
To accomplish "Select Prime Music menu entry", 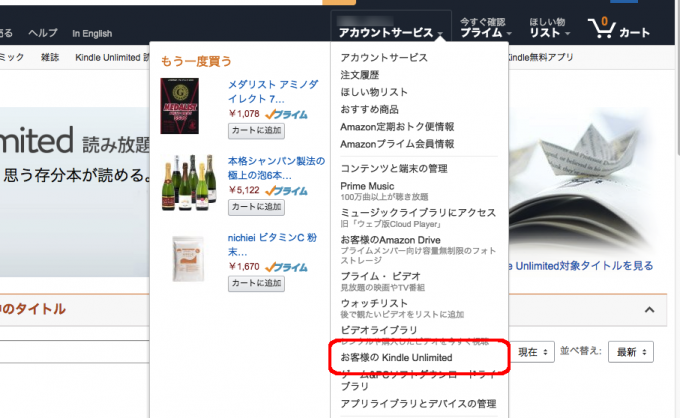I will [367, 186].
